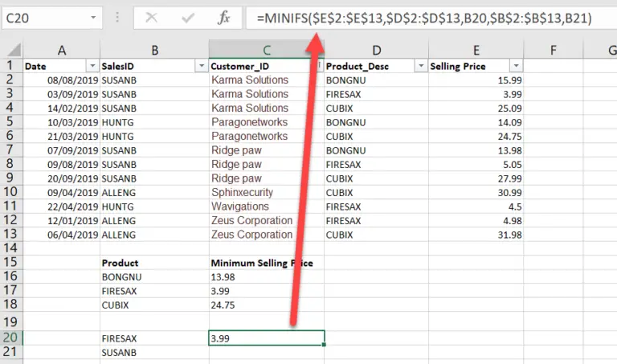Image resolution: width=617 pixels, height=364 pixels.
Task: Click the Sphinxecurity cell
Action: (267, 192)
